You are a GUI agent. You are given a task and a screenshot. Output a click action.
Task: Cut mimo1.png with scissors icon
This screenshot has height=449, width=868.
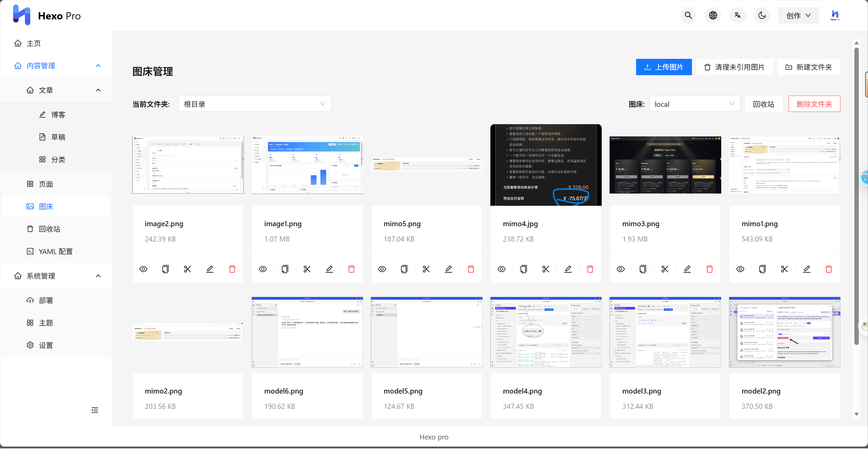785,269
